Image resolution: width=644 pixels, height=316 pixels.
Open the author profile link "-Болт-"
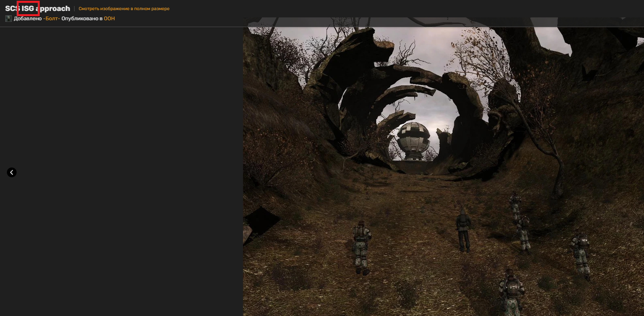(51, 19)
